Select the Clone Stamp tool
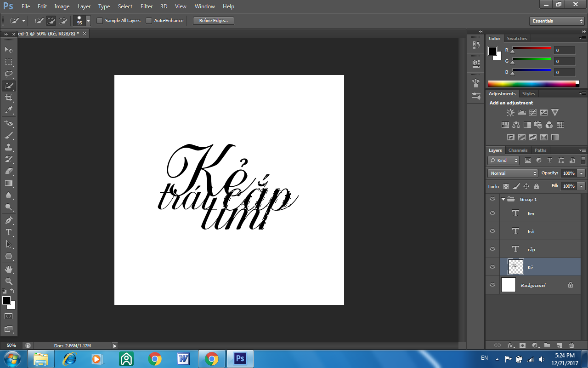 pyautogui.click(x=9, y=147)
